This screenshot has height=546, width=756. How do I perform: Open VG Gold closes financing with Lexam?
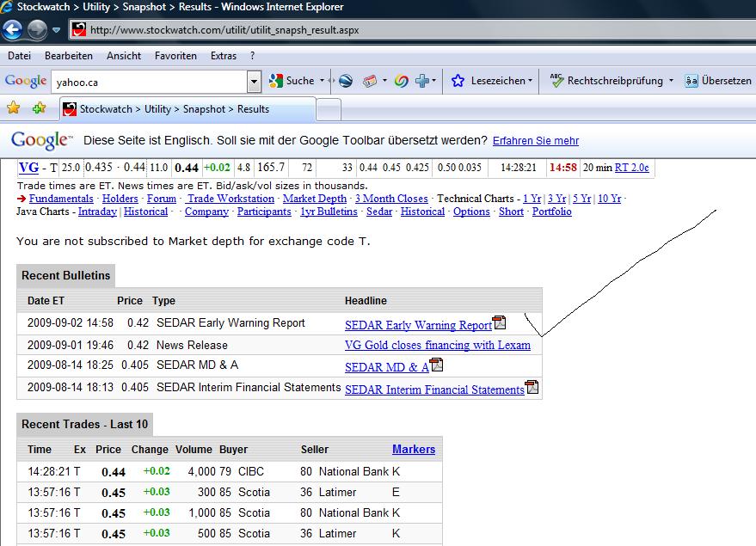tap(438, 346)
